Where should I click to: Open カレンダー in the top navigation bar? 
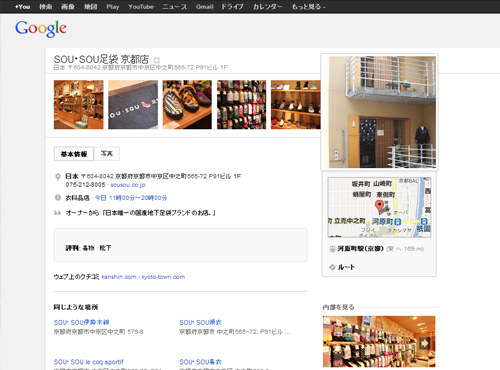(267, 7)
